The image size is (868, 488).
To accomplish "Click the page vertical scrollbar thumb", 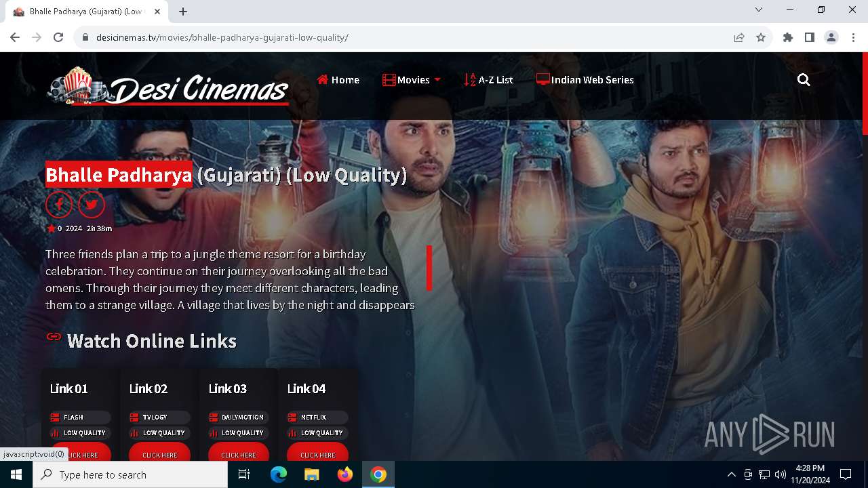I will click(x=865, y=93).
